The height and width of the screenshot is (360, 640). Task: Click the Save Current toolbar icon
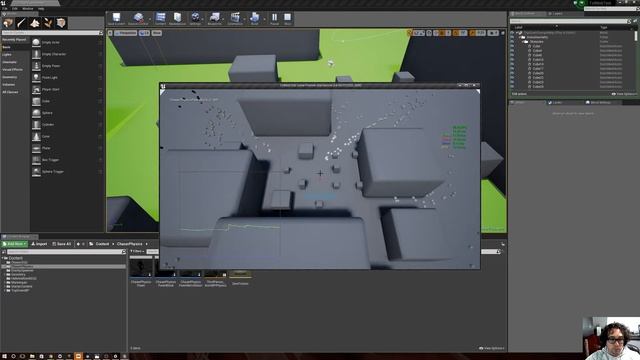(x=116, y=19)
